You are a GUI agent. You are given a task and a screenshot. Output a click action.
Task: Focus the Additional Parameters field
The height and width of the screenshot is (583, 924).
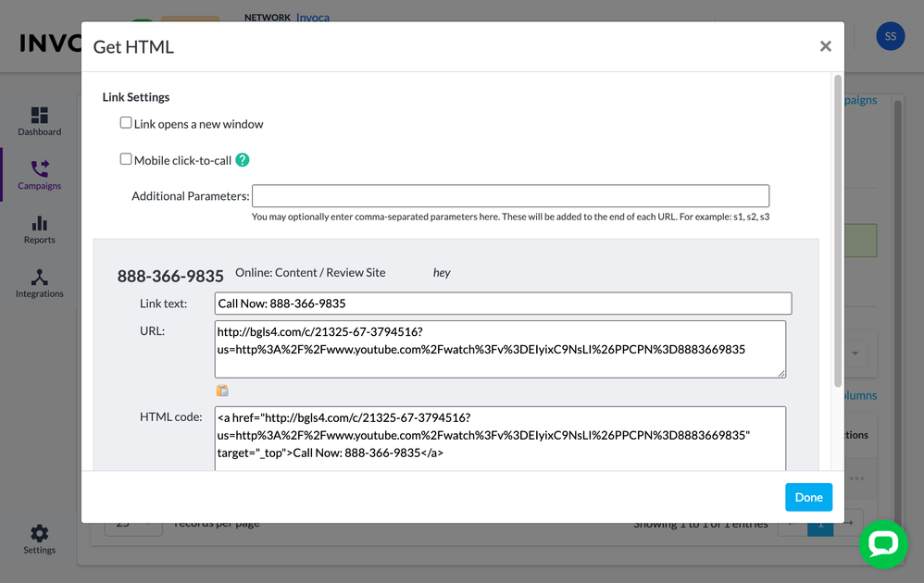tap(510, 196)
